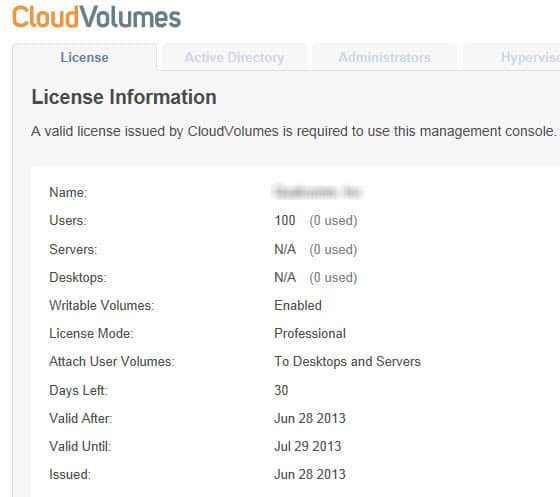This screenshot has height=497, width=560.
Task: Click the Users value 100
Action: [x=285, y=220]
